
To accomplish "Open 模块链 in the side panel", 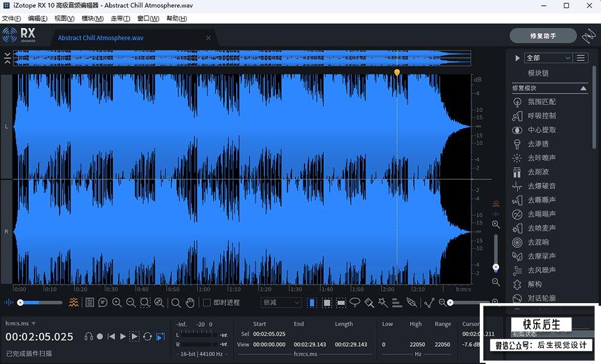I will click(x=538, y=72).
